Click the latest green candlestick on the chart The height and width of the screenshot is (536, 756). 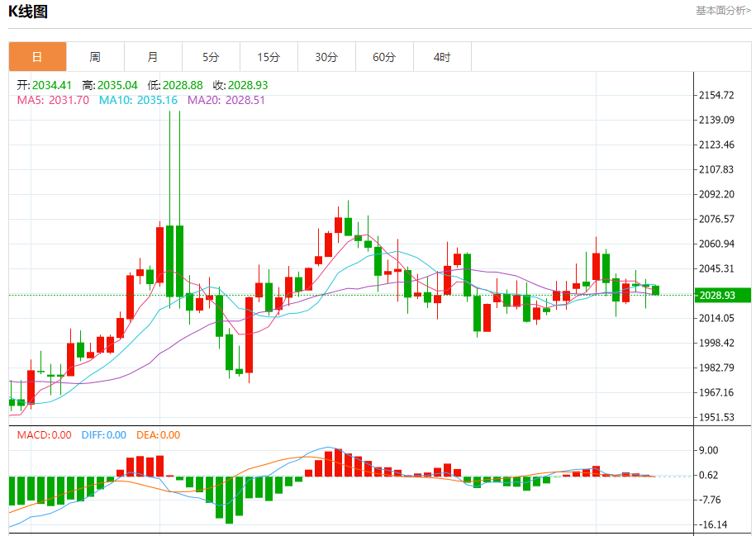point(655,290)
